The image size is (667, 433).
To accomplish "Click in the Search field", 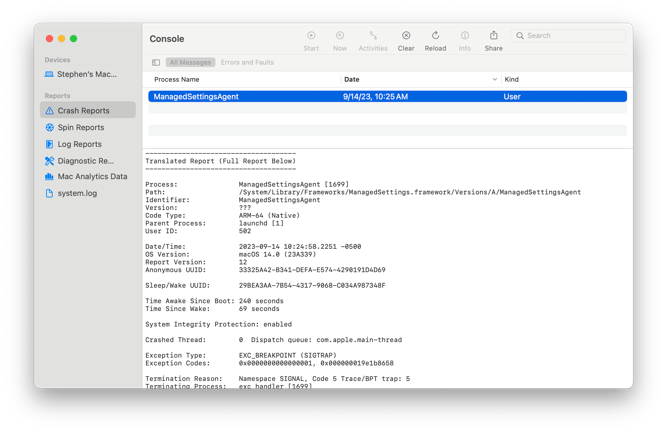I will (568, 36).
